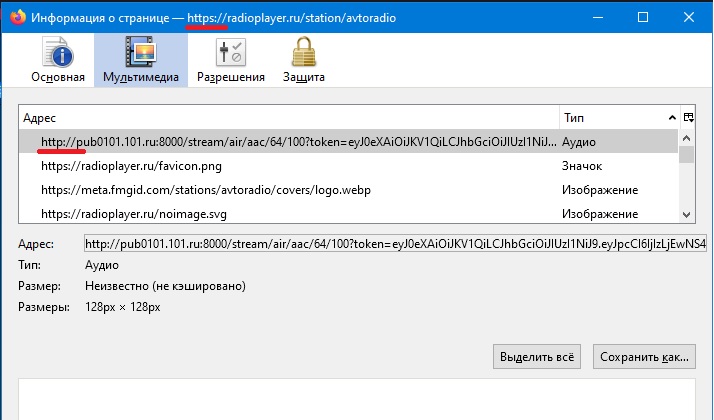Select the pub0101.101.ru audio stream row
This screenshot has height=420, width=714.
click(x=348, y=142)
